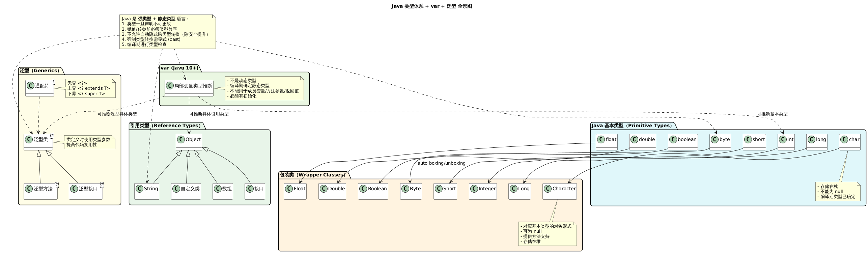Click the note line 下界 <? super T>
This screenshot has height=253, width=868.
(x=86, y=94)
